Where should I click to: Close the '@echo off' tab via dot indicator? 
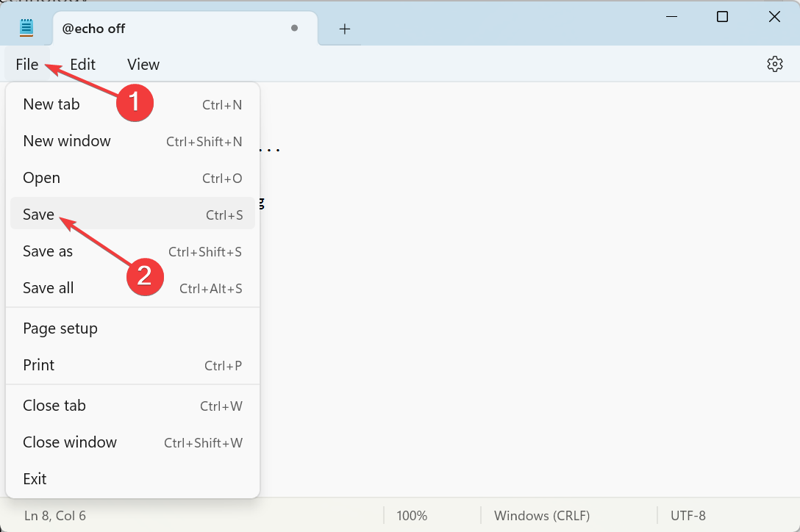pyautogui.click(x=294, y=29)
